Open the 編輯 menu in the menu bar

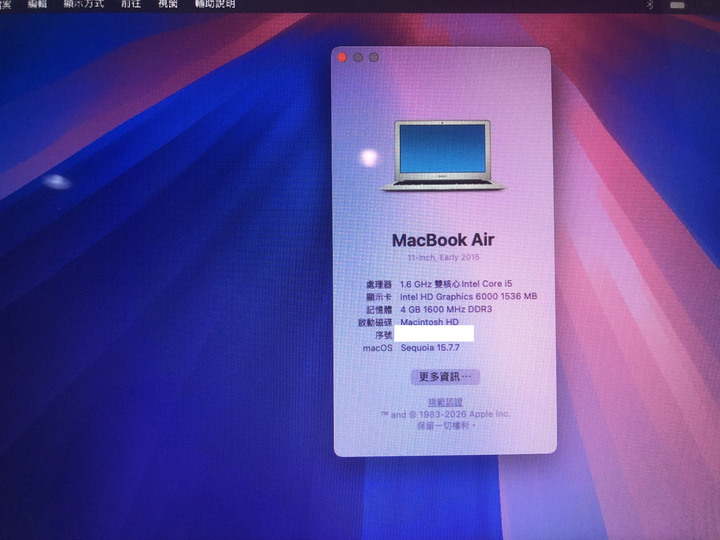tap(37, 4)
